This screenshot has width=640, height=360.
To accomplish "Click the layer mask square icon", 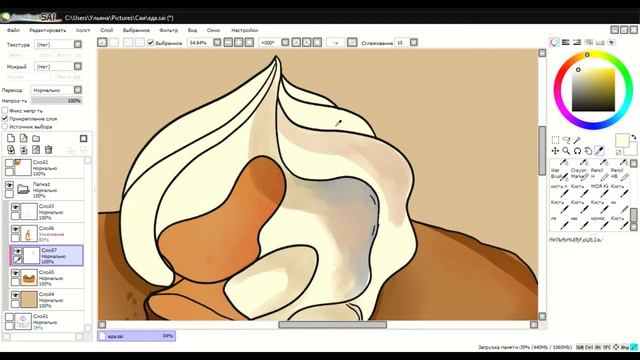I will tap(83, 138).
